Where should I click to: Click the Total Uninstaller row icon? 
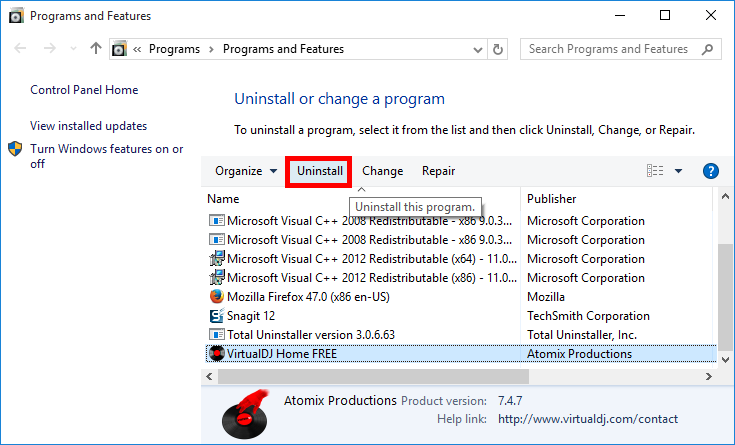216,335
